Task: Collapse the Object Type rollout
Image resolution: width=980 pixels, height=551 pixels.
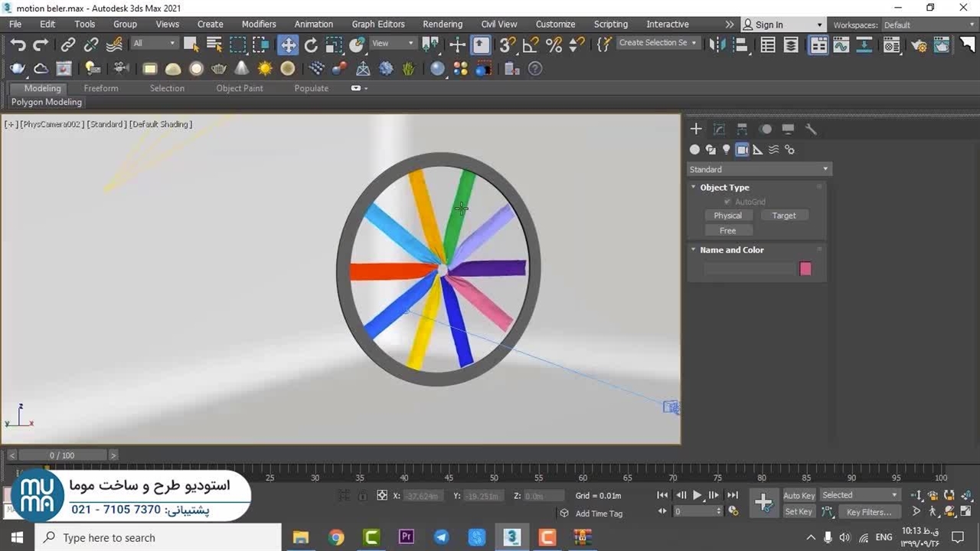Action: (x=724, y=187)
